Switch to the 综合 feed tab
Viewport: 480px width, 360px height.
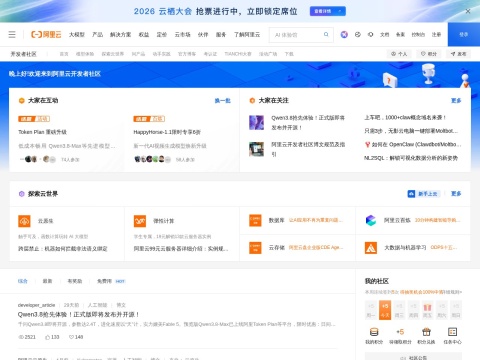pos(23,281)
